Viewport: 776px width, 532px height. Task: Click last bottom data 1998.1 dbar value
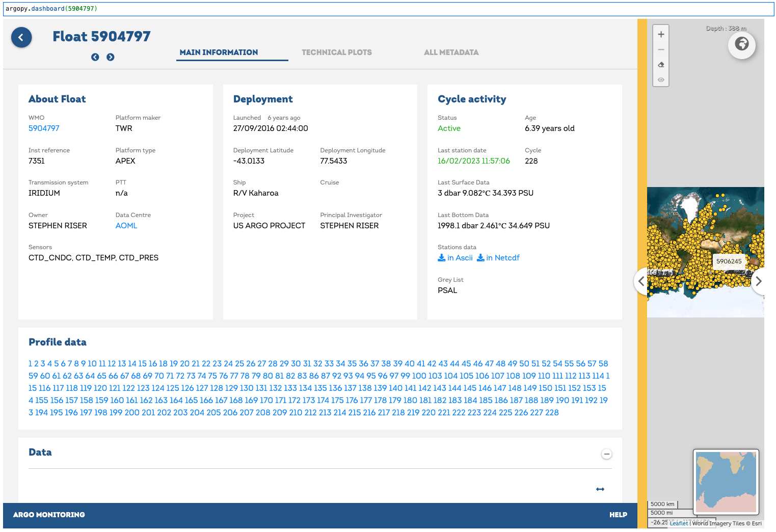pos(494,226)
